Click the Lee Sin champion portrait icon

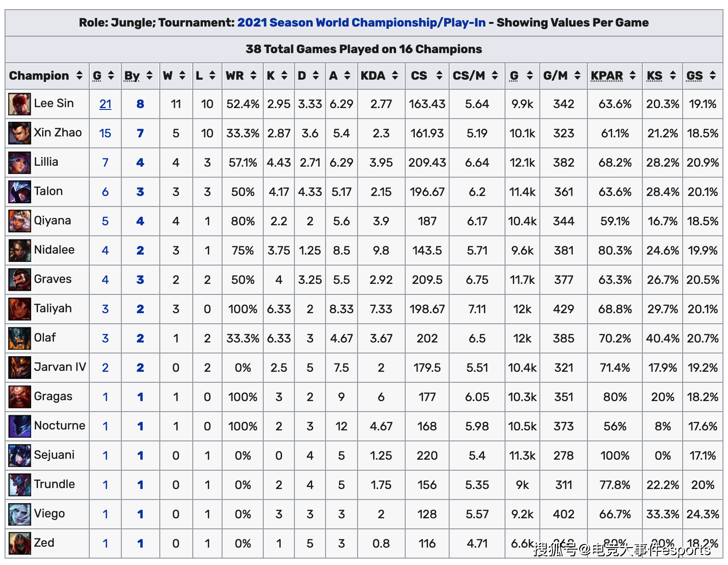20,104
